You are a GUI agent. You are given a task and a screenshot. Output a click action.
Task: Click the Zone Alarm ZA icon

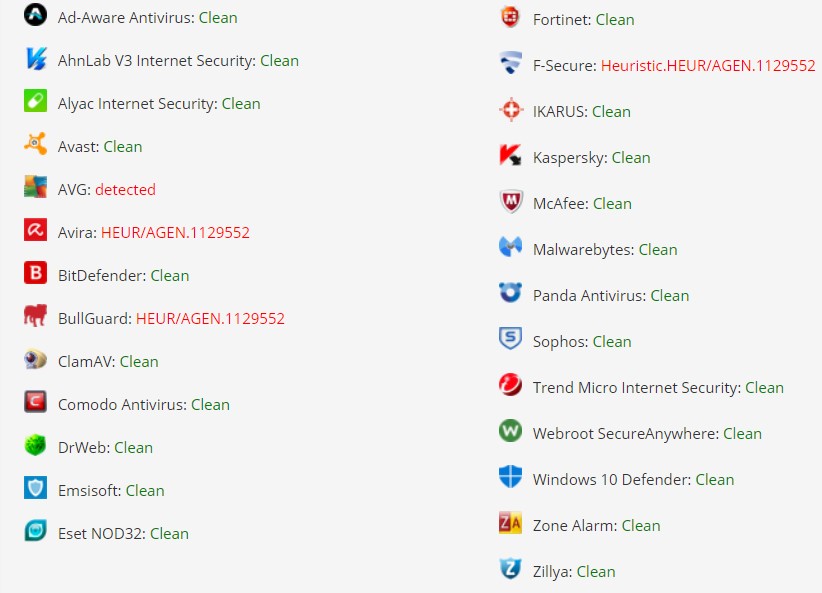tap(511, 524)
